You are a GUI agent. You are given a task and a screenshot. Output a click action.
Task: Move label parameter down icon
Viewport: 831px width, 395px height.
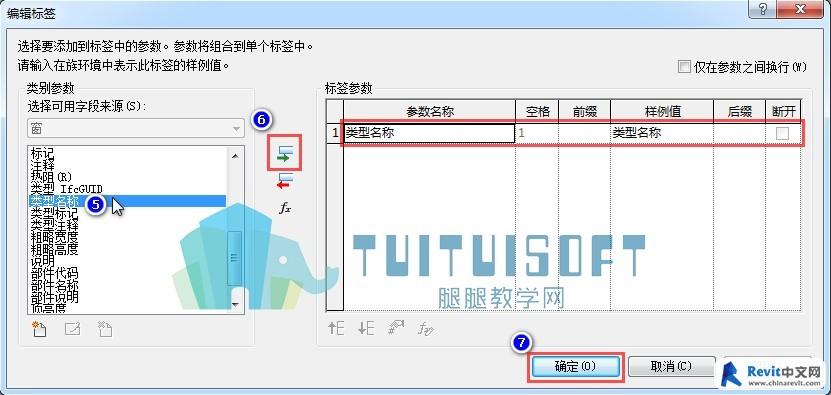click(x=366, y=328)
